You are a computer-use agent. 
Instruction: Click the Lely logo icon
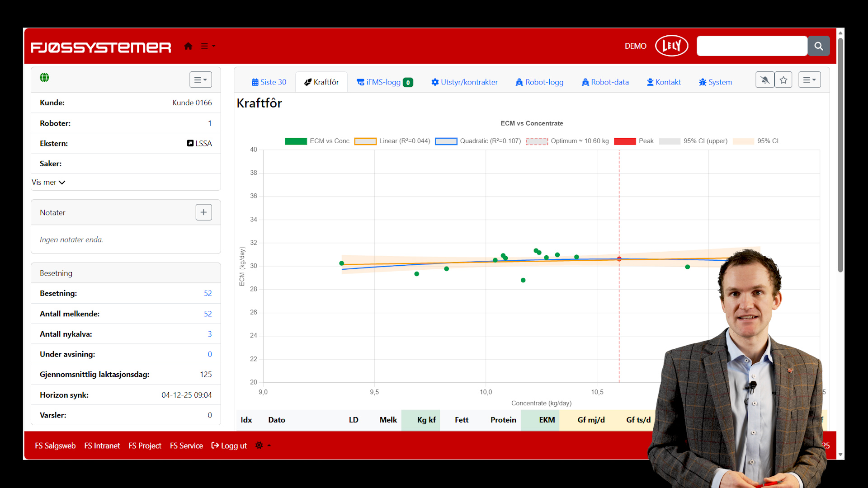(671, 46)
